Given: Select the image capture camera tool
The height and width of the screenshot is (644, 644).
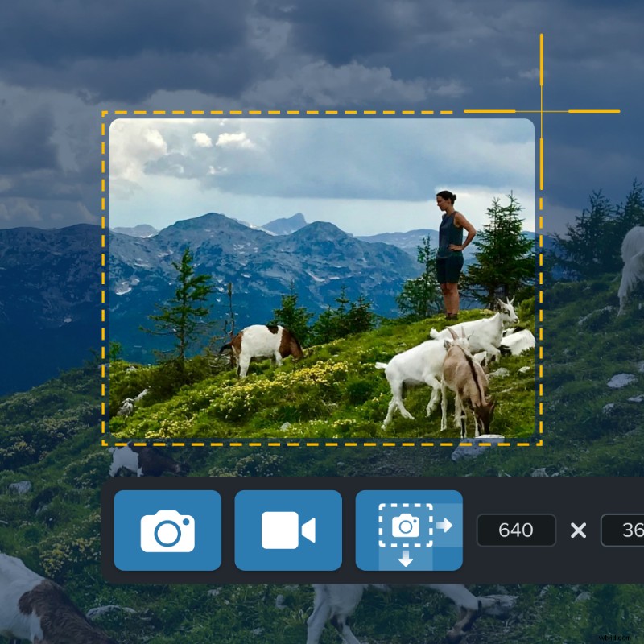Looking at the screenshot, I should pyautogui.click(x=167, y=531).
